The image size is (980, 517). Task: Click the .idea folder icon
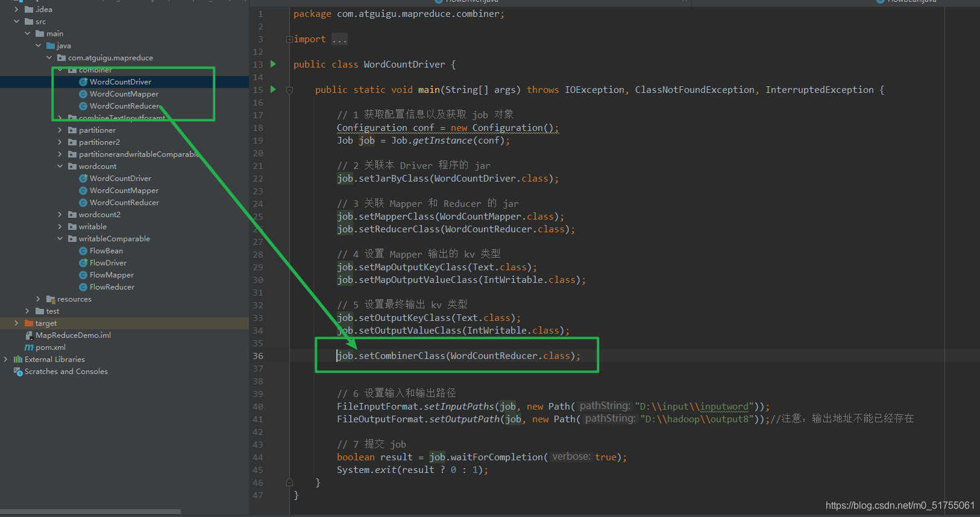point(29,10)
